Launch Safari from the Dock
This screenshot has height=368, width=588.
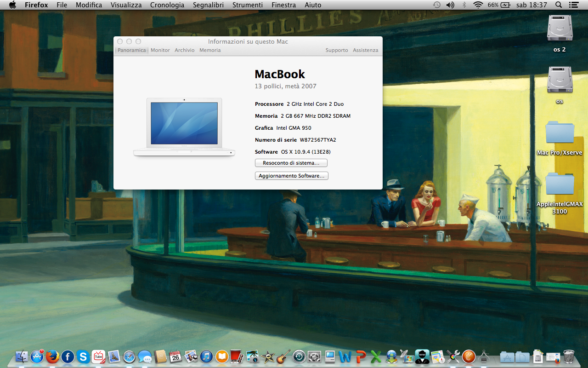(129, 356)
